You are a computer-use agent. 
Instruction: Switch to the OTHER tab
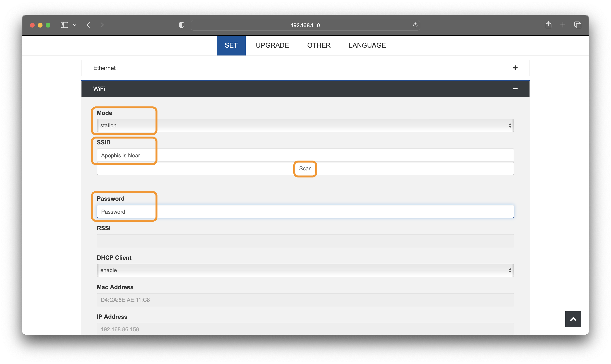[x=318, y=45]
